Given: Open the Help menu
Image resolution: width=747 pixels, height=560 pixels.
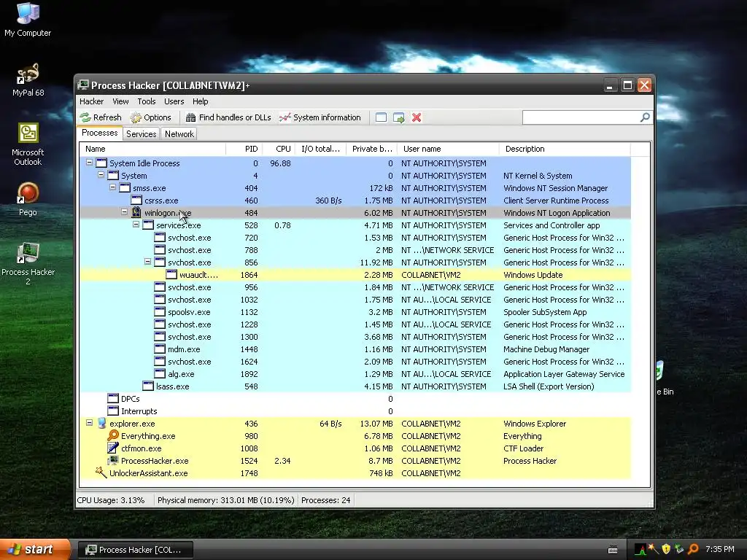Looking at the screenshot, I should point(200,101).
